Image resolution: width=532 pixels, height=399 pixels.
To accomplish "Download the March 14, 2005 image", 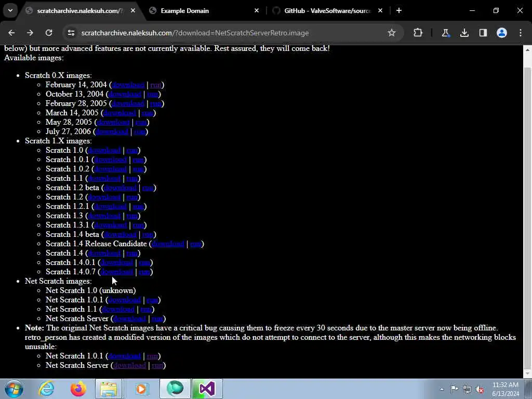I will point(120,113).
